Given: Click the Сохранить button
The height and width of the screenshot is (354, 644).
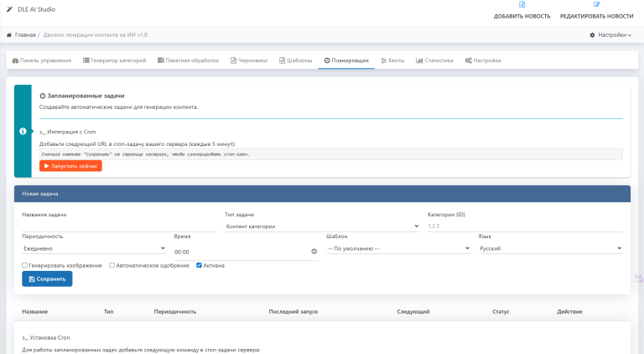Looking at the screenshot, I should (x=47, y=279).
